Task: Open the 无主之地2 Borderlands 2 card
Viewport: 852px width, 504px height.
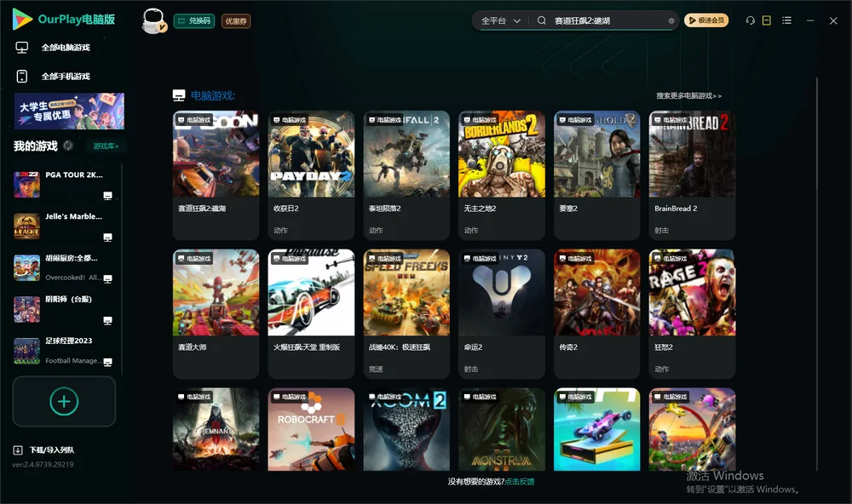Action: pos(502,175)
